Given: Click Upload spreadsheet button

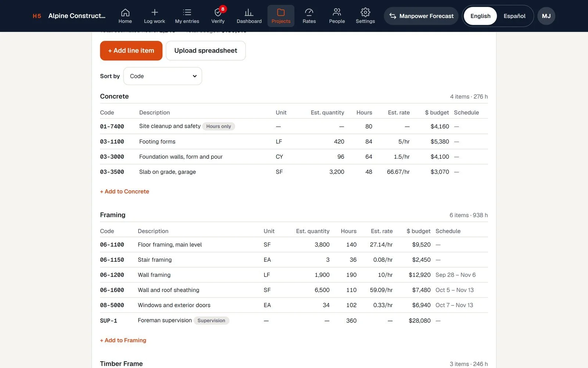Looking at the screenshot, I should coord(206,51).
